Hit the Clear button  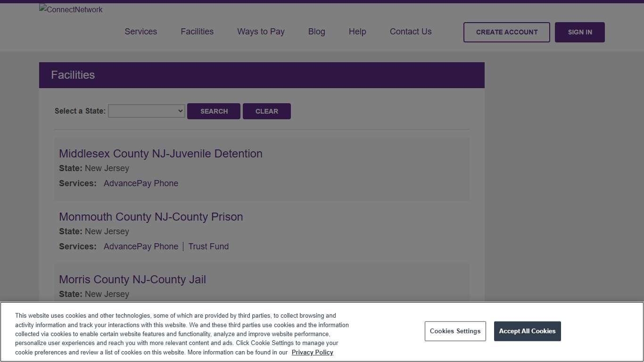coord(266,111)
